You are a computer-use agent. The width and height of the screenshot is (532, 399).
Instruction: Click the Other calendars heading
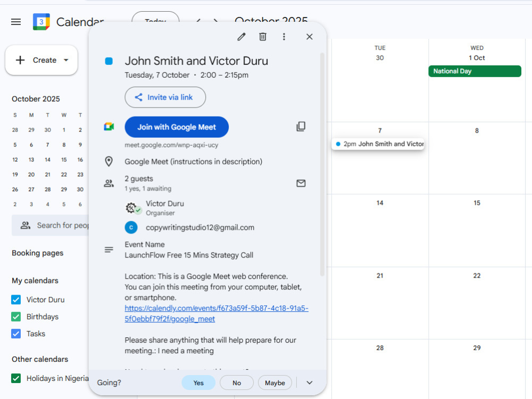(40, 359)
